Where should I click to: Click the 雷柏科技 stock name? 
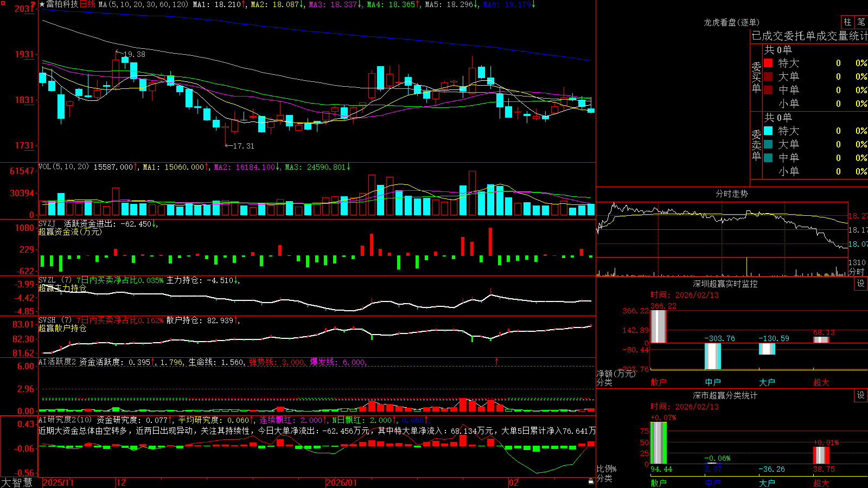tap(62, 4)
